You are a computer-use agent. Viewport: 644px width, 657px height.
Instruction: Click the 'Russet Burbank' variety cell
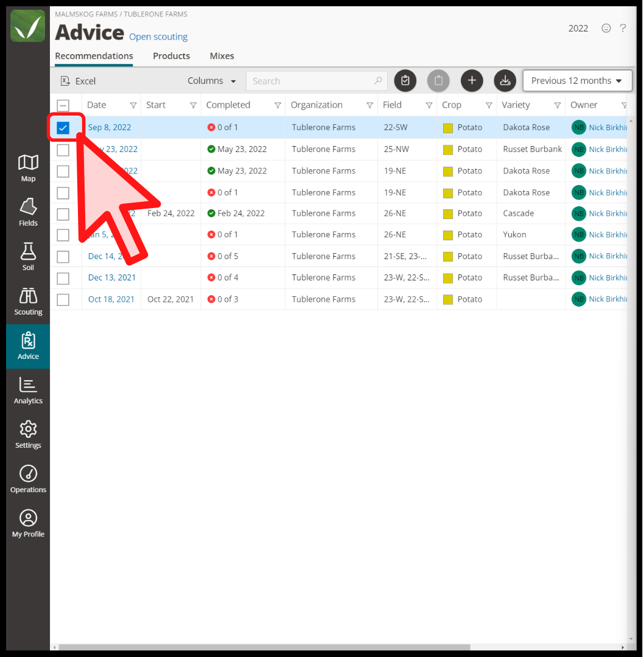tap(532, 149)
